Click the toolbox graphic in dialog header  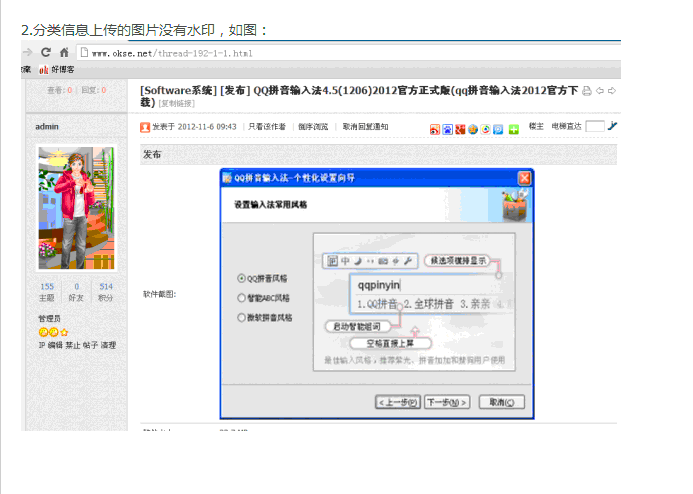(515, 205)
